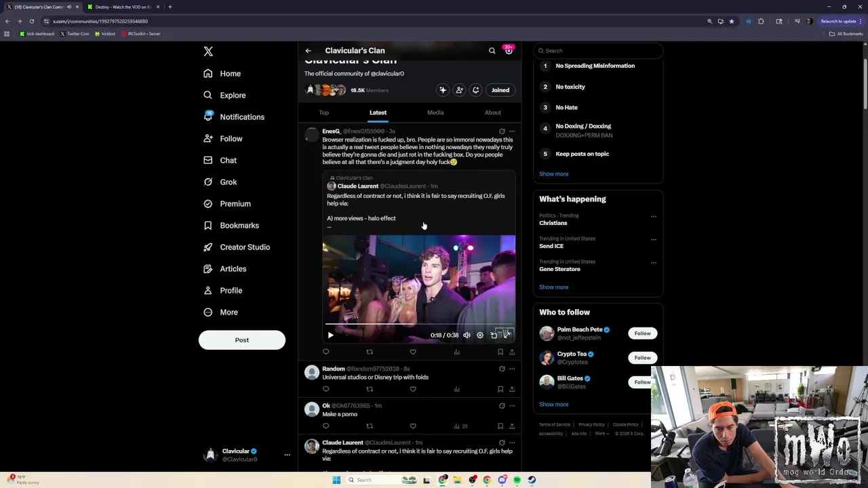Open more options on EnesG_ post
The width and height of the screenshot is (868, 488).
pos(512,131)
